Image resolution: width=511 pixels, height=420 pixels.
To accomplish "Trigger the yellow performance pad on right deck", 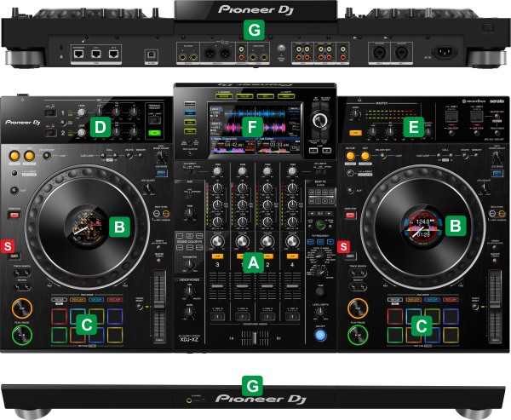I will click(x=451, y=335).
